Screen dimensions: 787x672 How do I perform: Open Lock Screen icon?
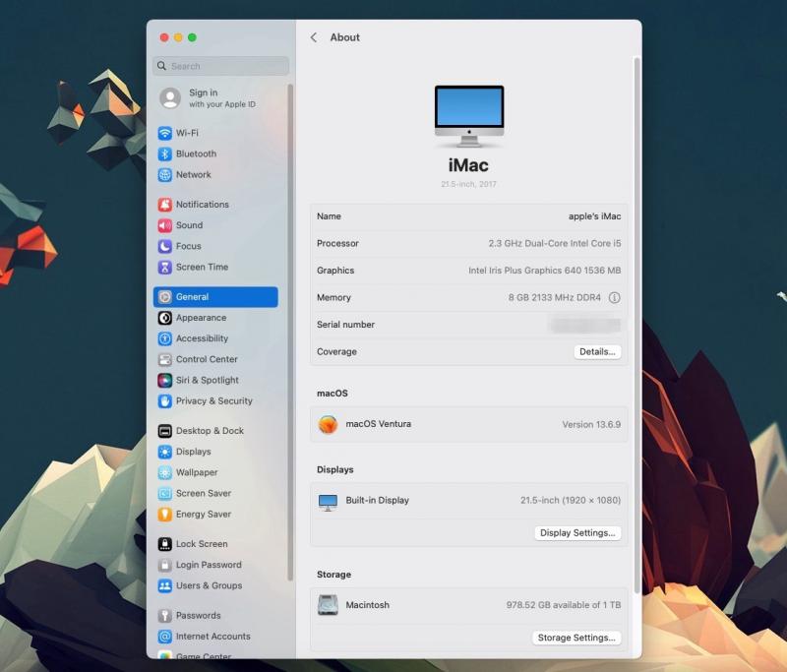[164, 544]
